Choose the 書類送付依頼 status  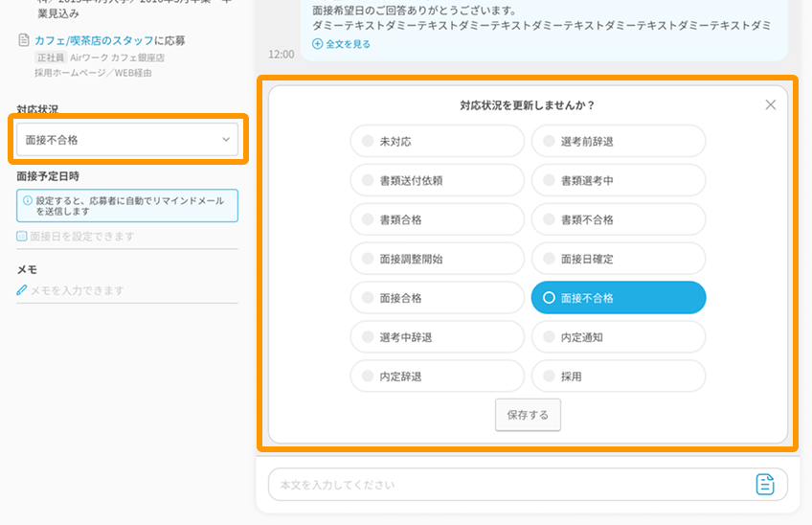click(437, 180)
